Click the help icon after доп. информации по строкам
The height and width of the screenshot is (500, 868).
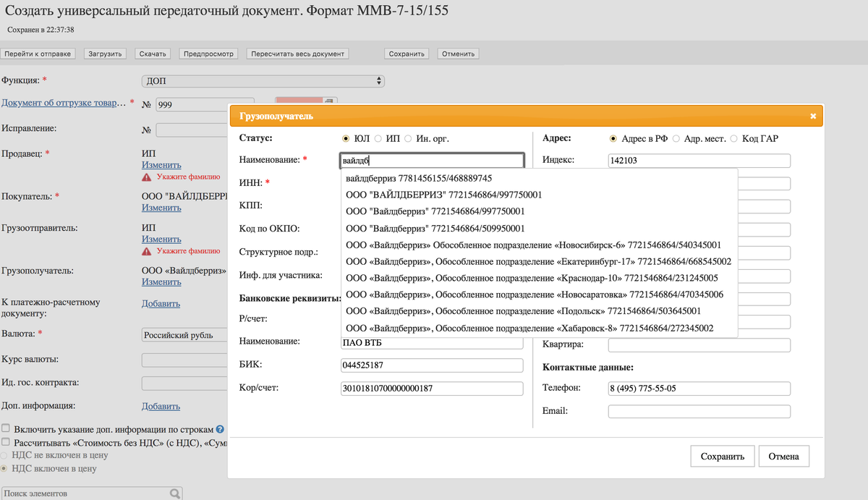[x=220, y=428]
